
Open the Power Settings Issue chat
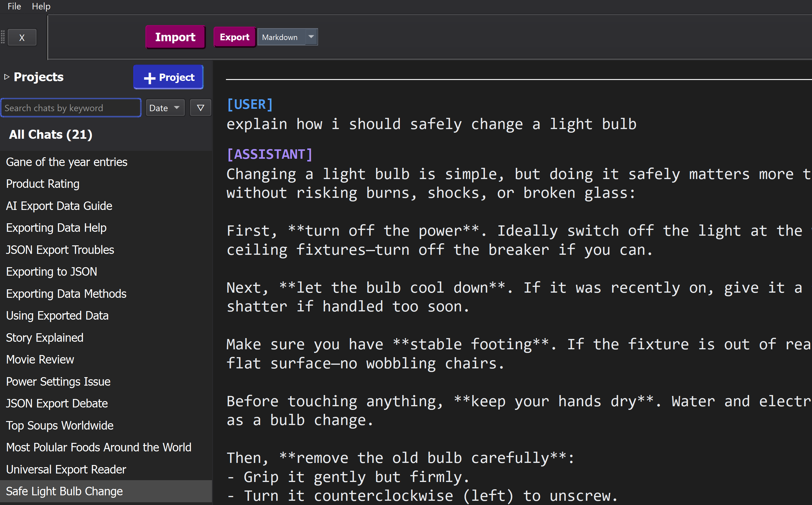tap(106, 382)
